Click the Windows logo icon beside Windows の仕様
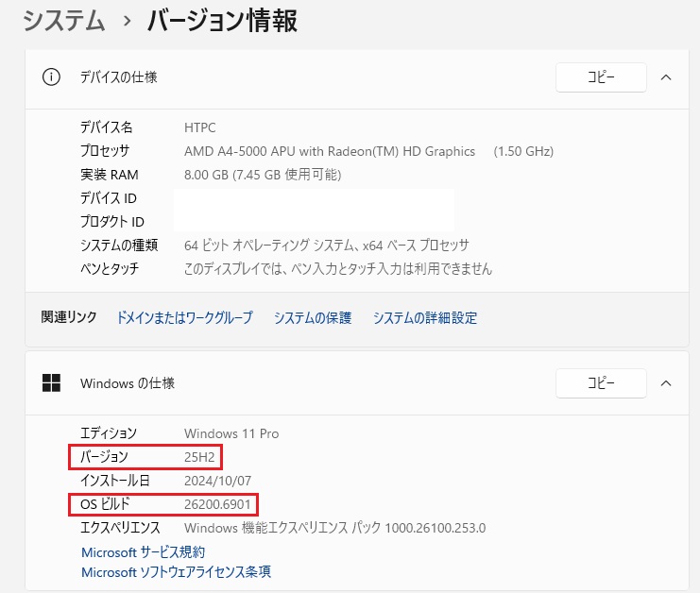This screenshot has width=700, height=593. (x=51, y=382)
